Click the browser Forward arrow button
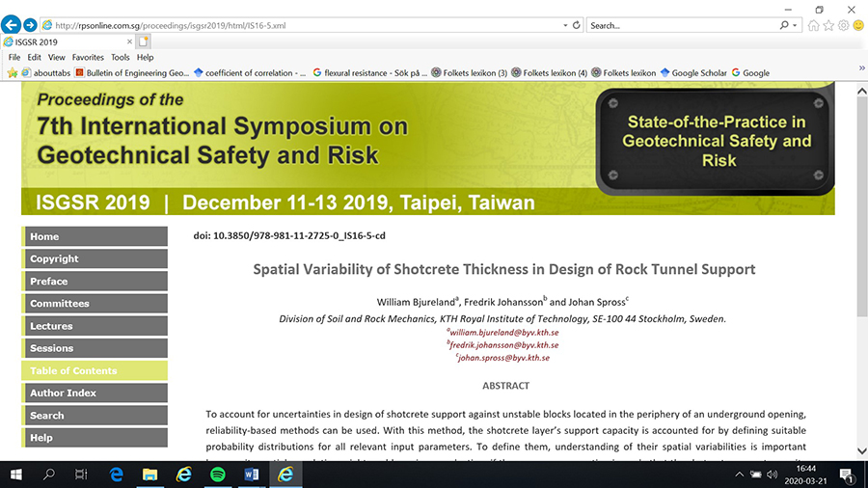The image size is (868, 488). coord(30,25)
